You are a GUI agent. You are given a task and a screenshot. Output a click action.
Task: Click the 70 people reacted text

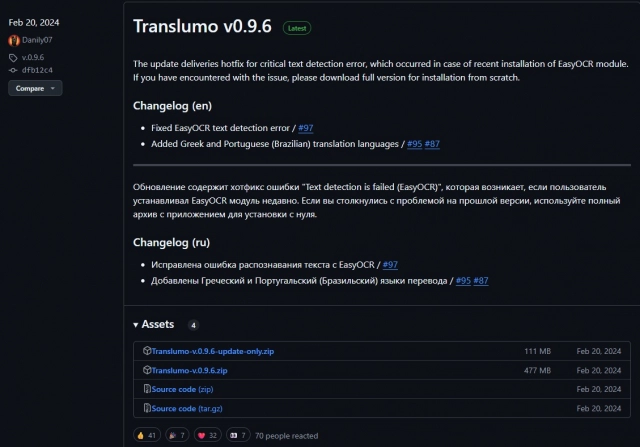click(x=286, y=436)
